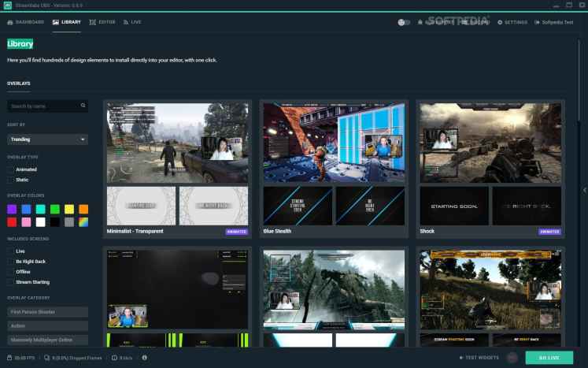Tick the Stream Starting checkbox
This screenshot has width=588, height=368.
point(11,281)
